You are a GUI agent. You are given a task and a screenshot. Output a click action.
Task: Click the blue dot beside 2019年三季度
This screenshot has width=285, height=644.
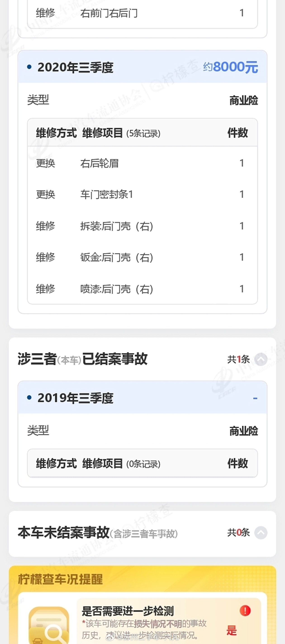click(29, 397)
